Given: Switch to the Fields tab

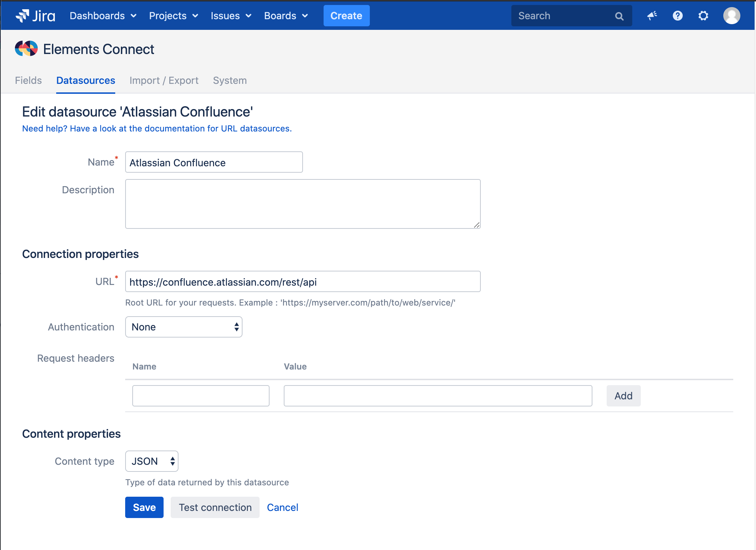Looking at the screenshot, I should 28,80.
